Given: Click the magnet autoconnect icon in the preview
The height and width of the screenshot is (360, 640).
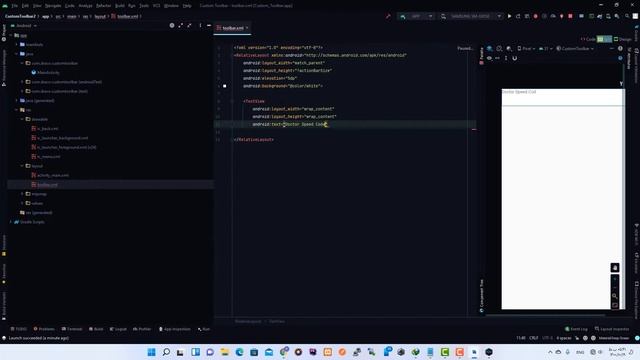Looking at the screenshot, I should click(x=515, y=58).
